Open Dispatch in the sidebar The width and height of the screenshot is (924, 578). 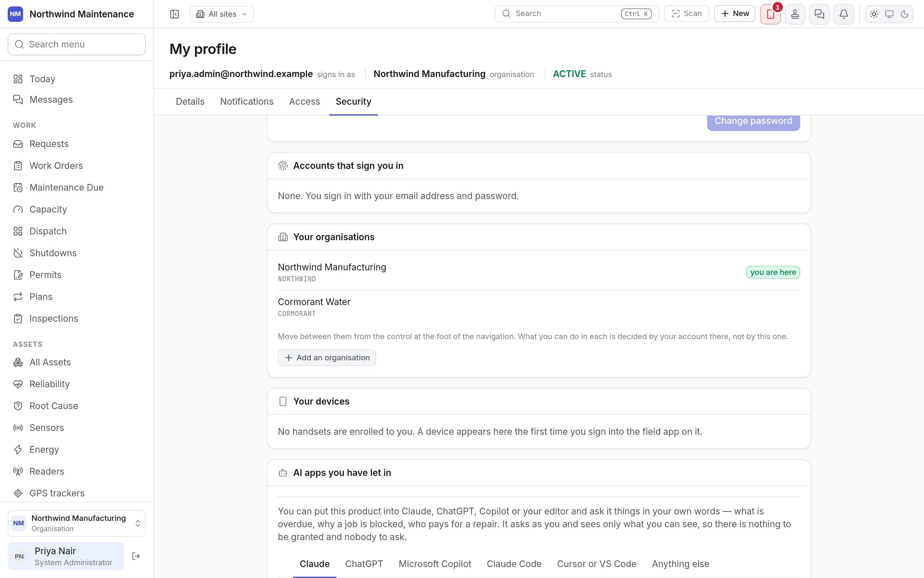(77, 231)
